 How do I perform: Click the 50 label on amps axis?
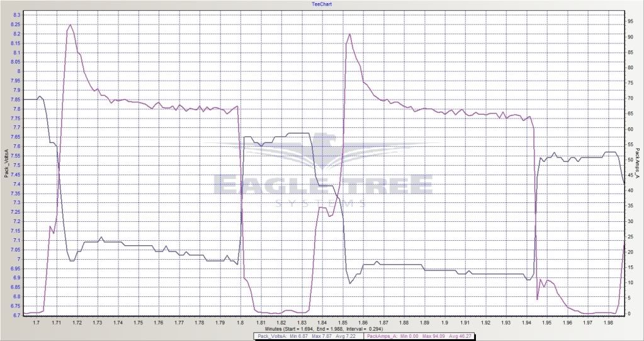click(630, 160)
